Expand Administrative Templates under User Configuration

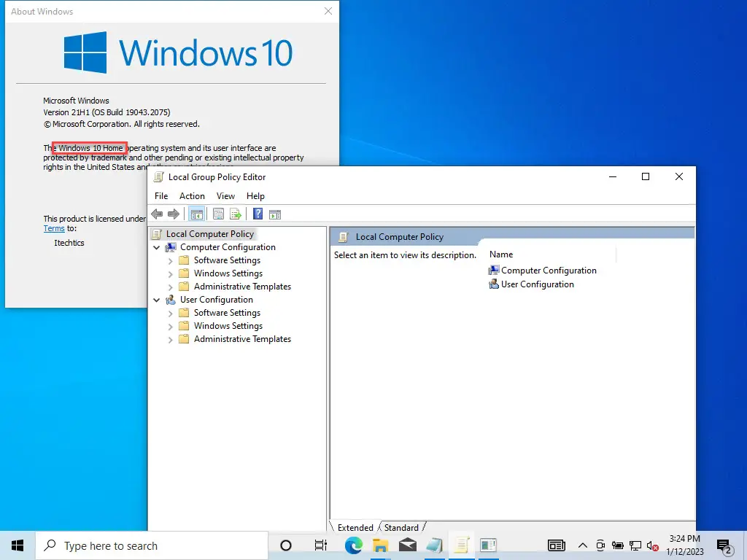pyautogui.click(x=171, y=340)
